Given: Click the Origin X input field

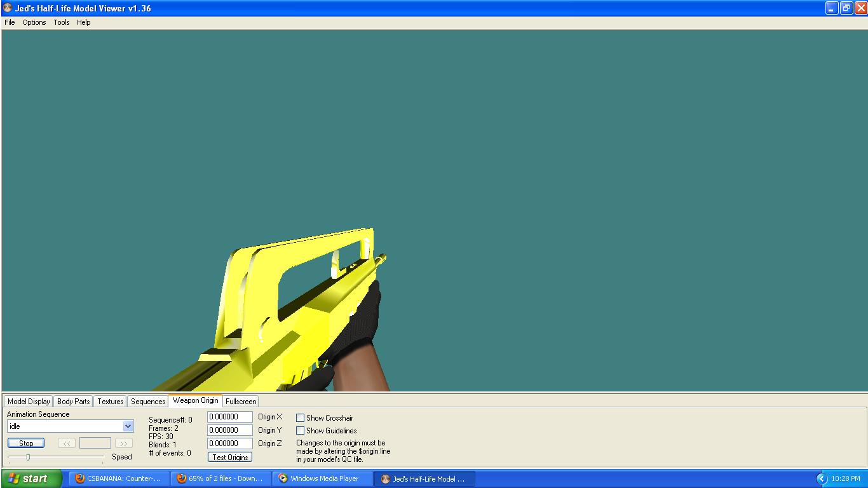Looking at the screenshot, I should [x=229, y=417].
